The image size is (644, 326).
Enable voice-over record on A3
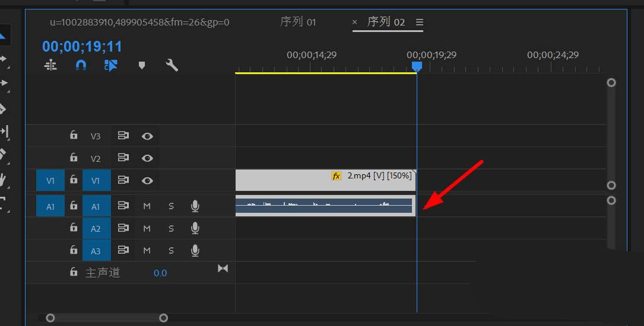pos(195,251)
